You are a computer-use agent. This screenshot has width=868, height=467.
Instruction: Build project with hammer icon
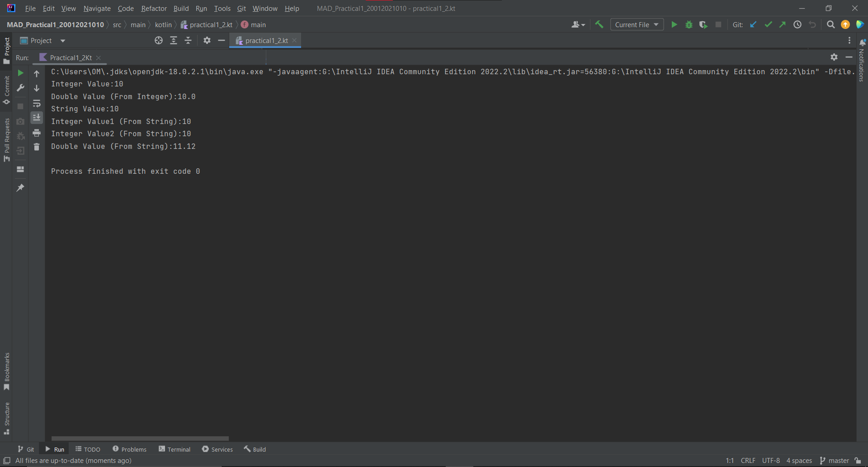[x=599, y=24]
